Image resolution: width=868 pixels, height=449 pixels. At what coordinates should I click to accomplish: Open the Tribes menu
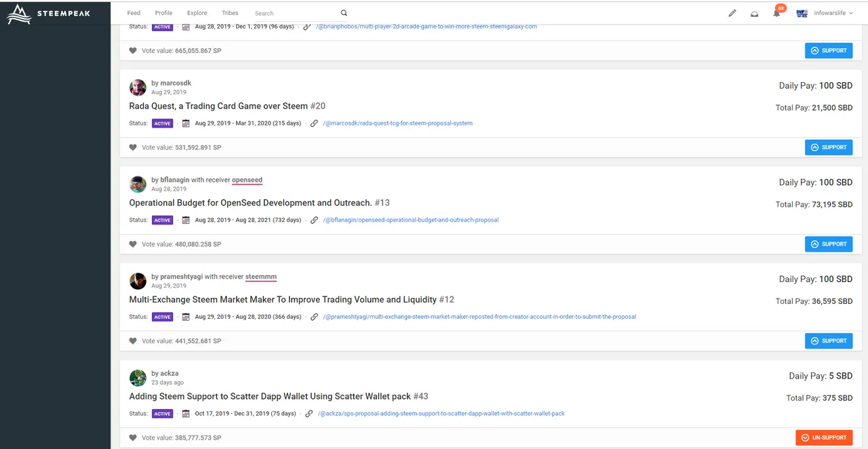230,13
